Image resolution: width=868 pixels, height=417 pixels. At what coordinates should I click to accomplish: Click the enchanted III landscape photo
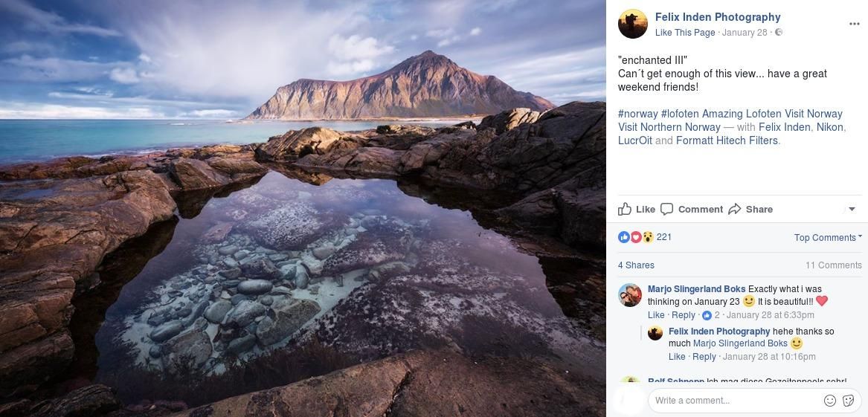303,208
